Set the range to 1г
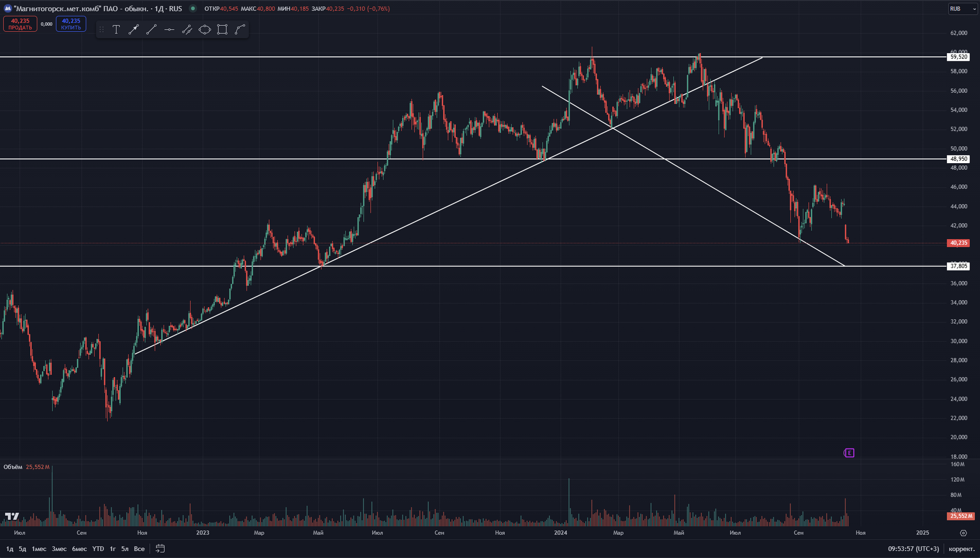 (x=113, y=548)
